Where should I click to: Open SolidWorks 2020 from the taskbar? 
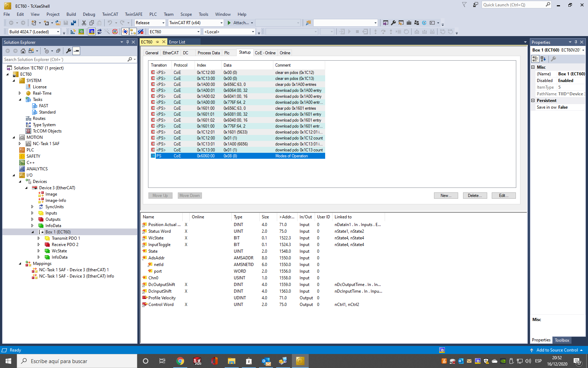[x=197, y=361]
